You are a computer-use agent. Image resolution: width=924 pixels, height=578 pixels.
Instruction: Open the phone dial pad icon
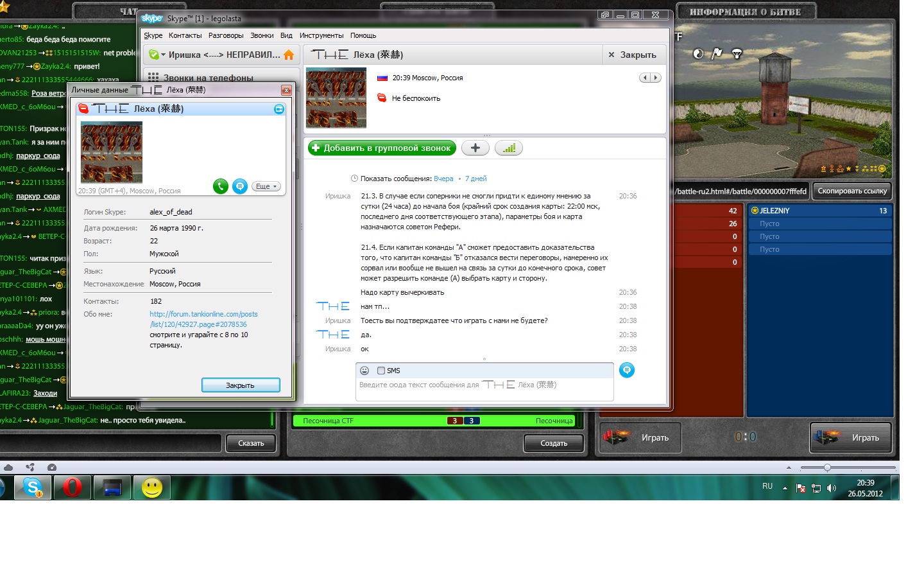coord(153,77)
